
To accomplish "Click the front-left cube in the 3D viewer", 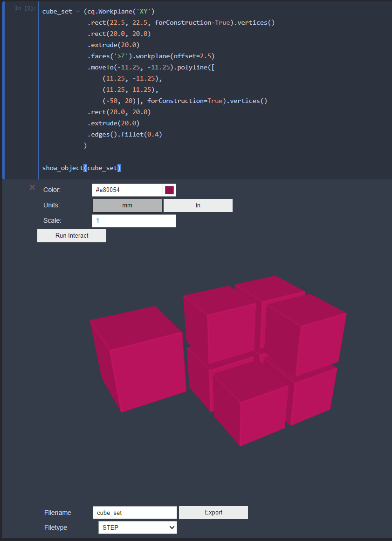I will [x=138, y=363].
